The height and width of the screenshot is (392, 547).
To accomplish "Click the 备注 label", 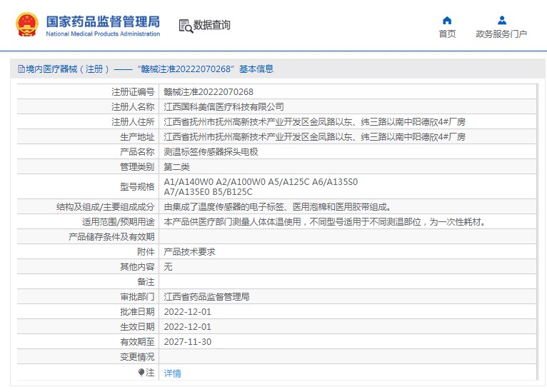I will [x=146, y=282].
